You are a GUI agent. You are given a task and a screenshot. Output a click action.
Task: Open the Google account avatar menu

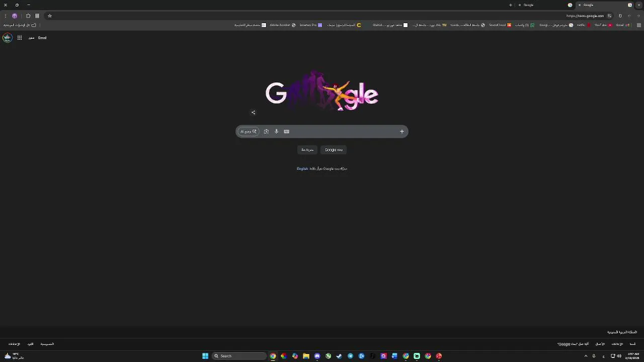coord(7,38)
